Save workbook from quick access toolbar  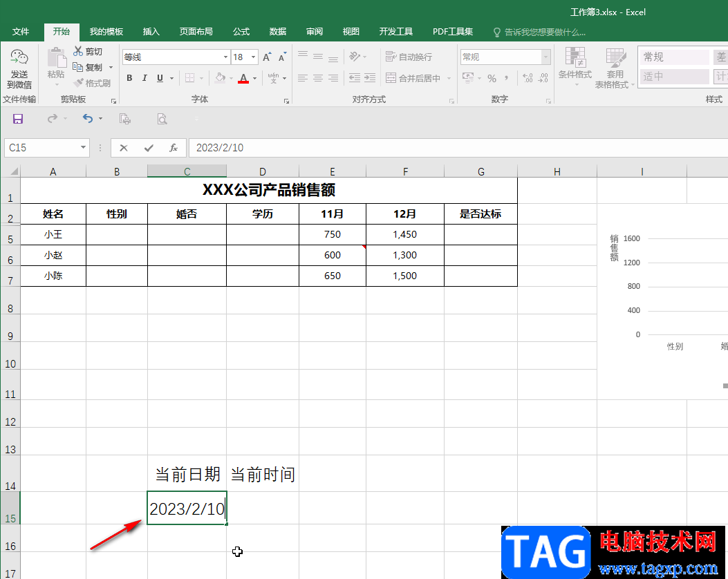pyautogui.click(x=18, y=120)
